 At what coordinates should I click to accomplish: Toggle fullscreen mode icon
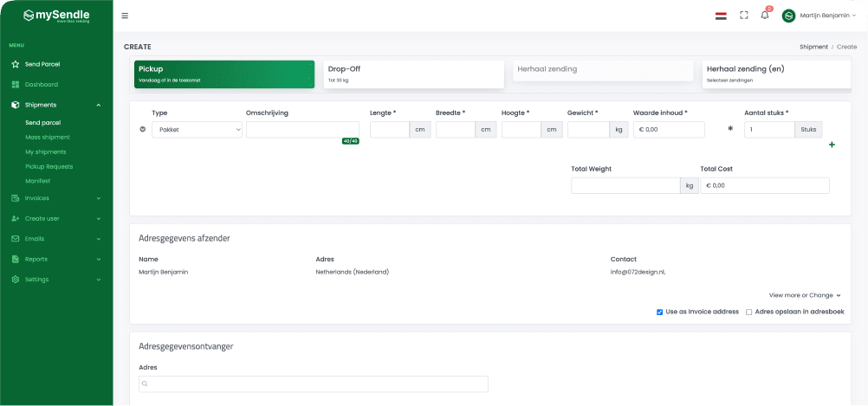[x=743, y=16]
